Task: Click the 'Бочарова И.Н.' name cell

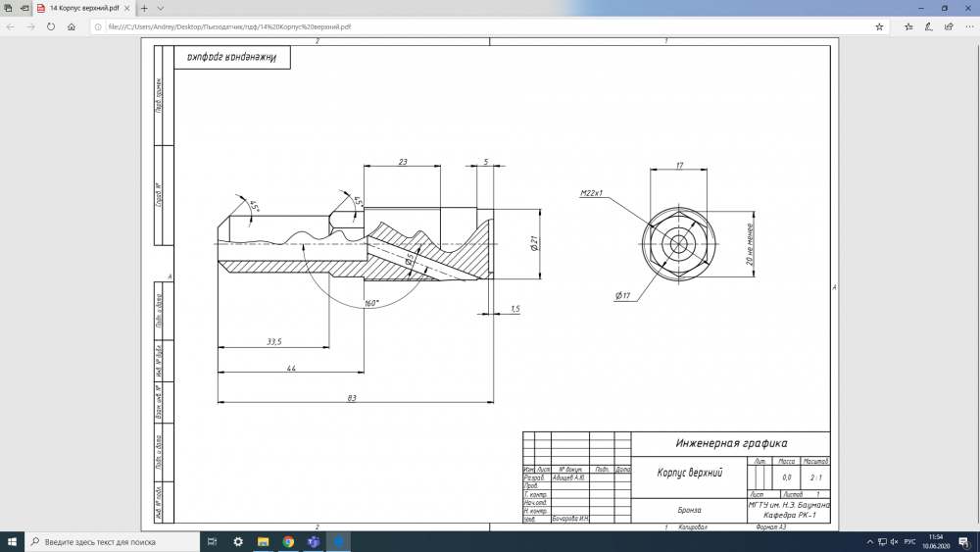Action: point(570,519)
